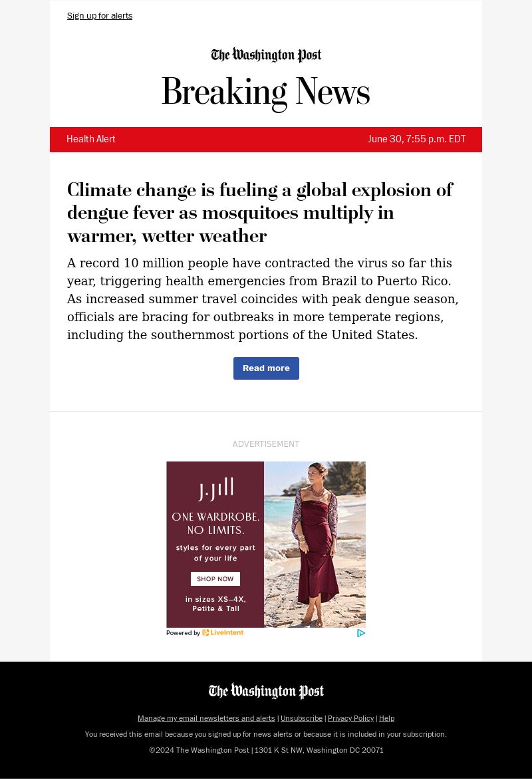Viewport: 532px width, 780px height.
Task: Open the dengue fever headline
Action: pyautogui.click(x=259, y=213)
